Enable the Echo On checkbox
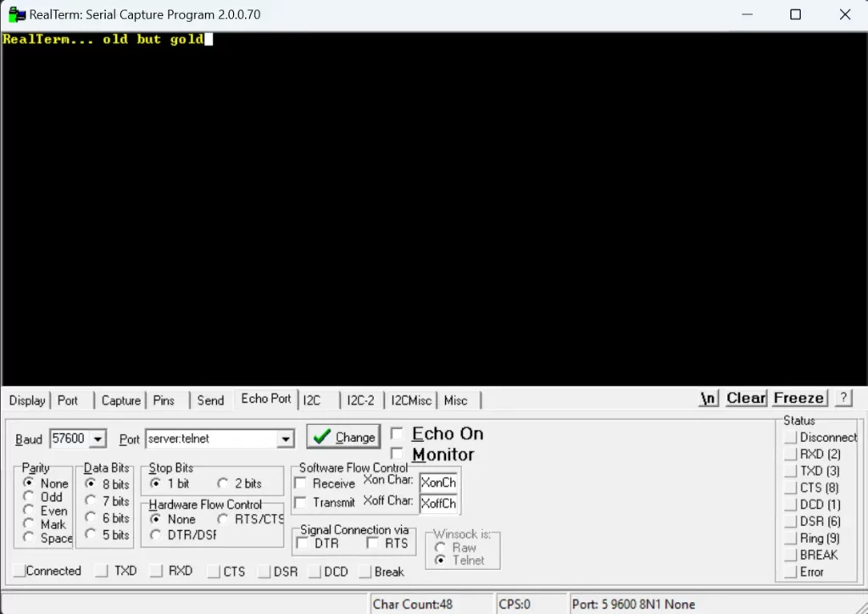 [x=397, y=433]
